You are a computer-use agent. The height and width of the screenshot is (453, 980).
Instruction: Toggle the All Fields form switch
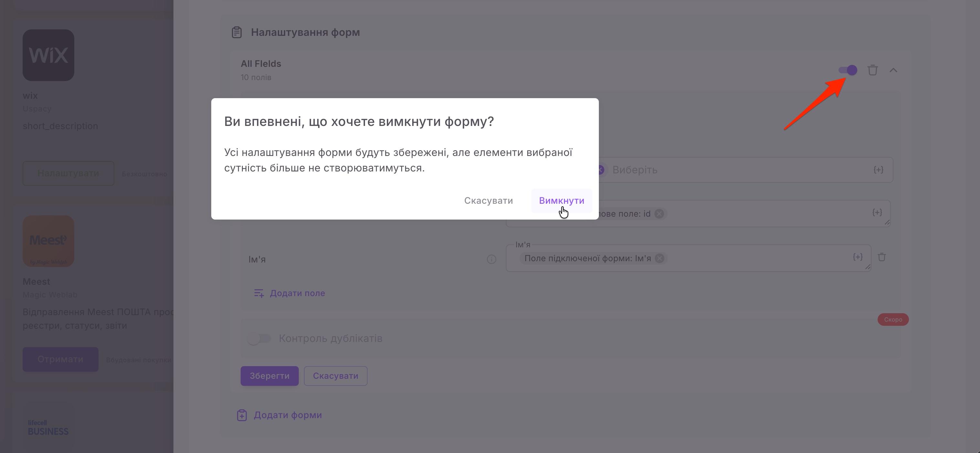tap(848, 70)
